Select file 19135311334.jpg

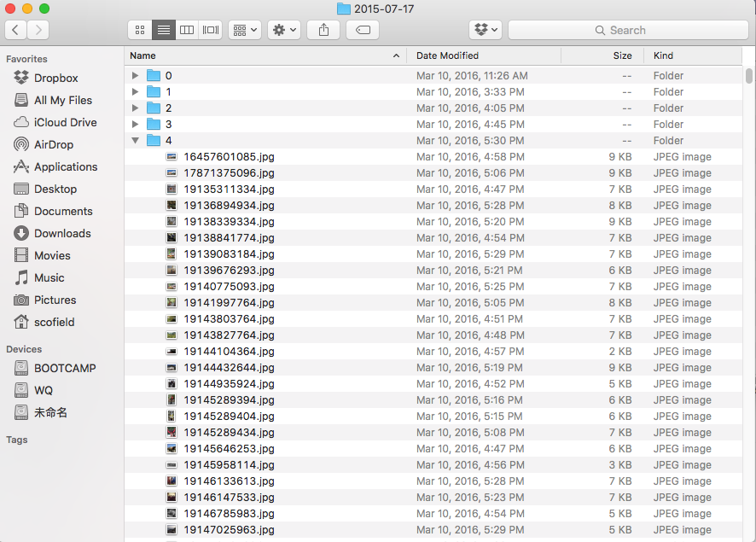(229, 189)
